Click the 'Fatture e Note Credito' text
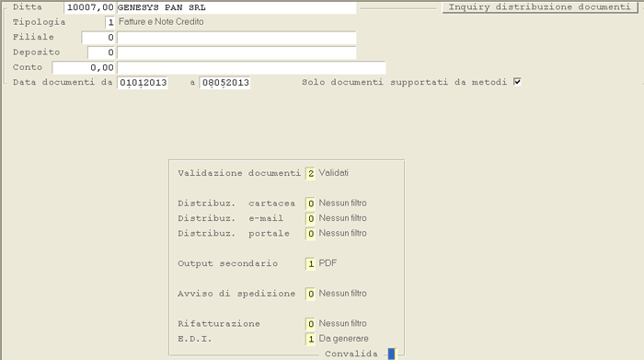 coord(161,22)
